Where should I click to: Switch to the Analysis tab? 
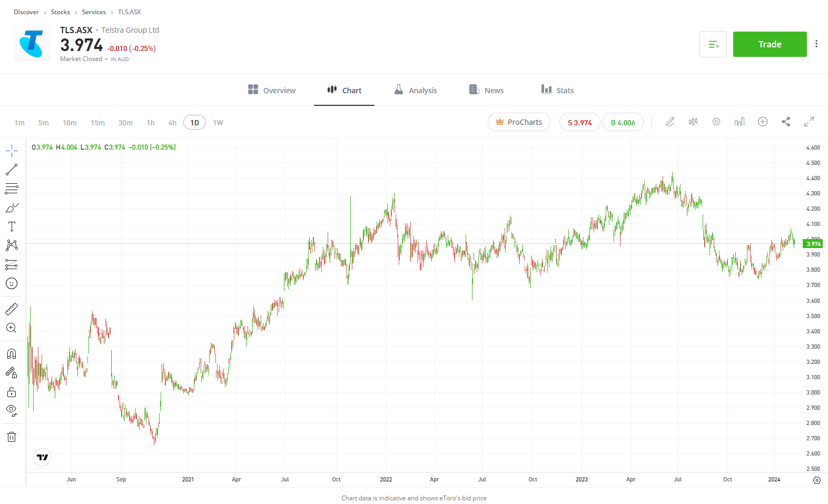coord(416,90)
